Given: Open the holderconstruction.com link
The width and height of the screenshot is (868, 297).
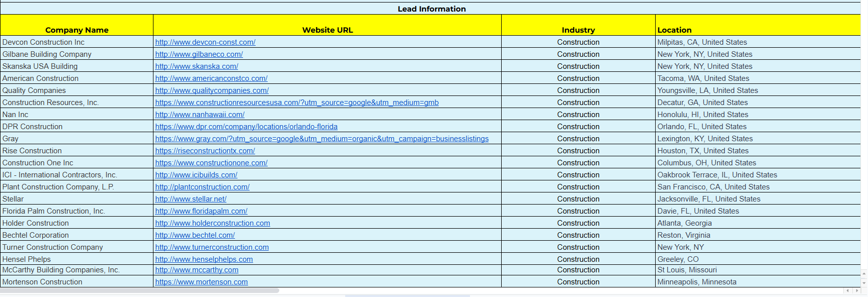Looking at the screenshot, I should 212,223.
